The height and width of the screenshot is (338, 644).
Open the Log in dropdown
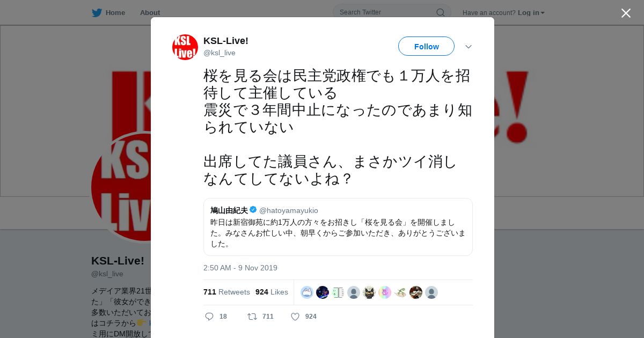point(531,12)
